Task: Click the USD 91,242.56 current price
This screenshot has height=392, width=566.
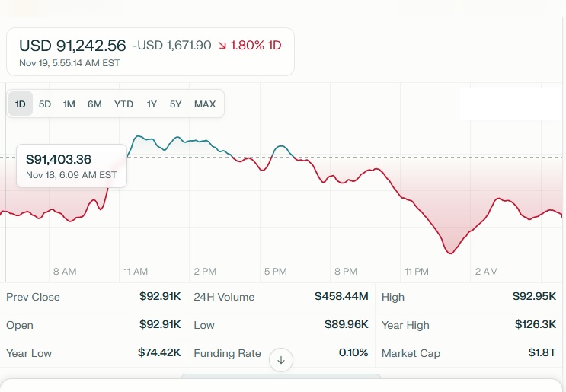Action: [x=72, y=46]
